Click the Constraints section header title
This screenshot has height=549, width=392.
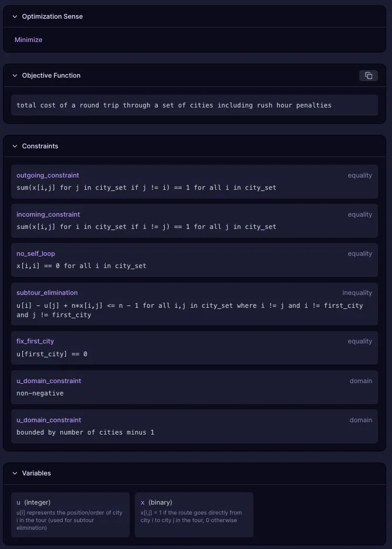tap(40, 146)
